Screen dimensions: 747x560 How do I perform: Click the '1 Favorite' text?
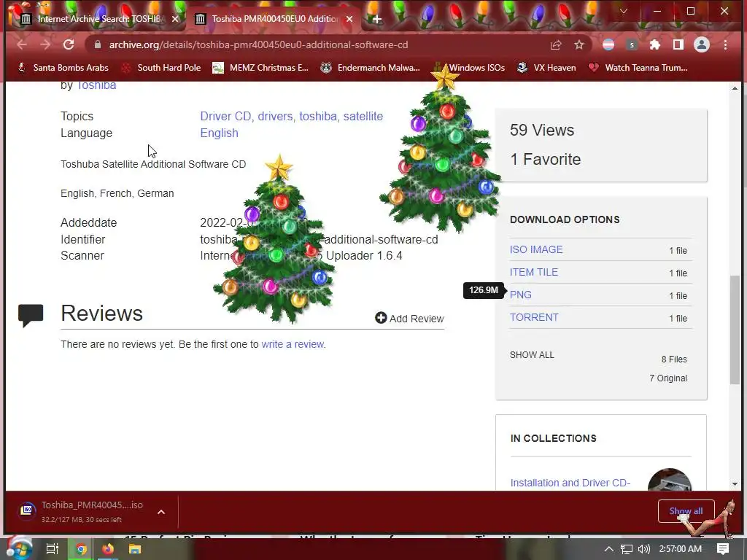click(546, 159)
